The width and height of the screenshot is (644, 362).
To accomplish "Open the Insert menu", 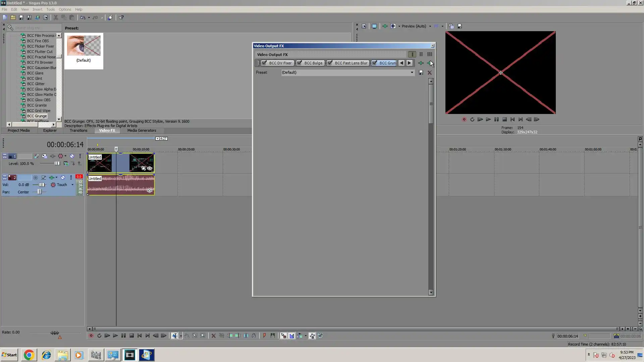I will click(x=37, y=9).
